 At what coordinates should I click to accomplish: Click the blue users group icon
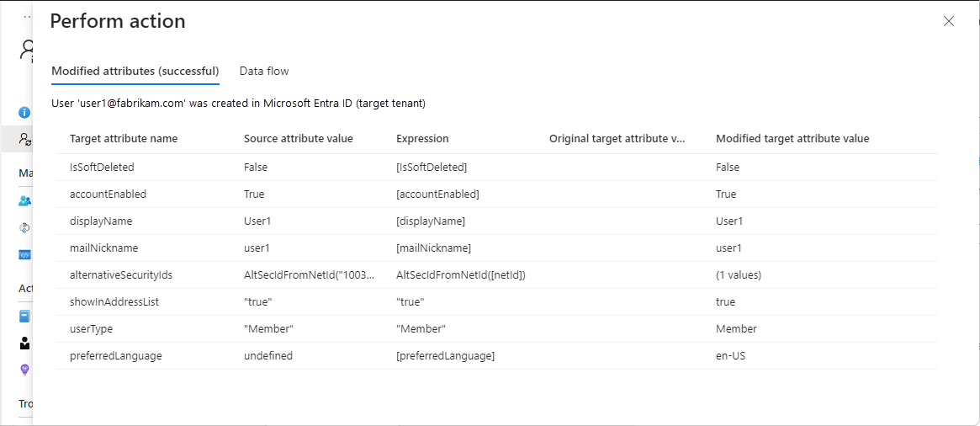[24, 201]
